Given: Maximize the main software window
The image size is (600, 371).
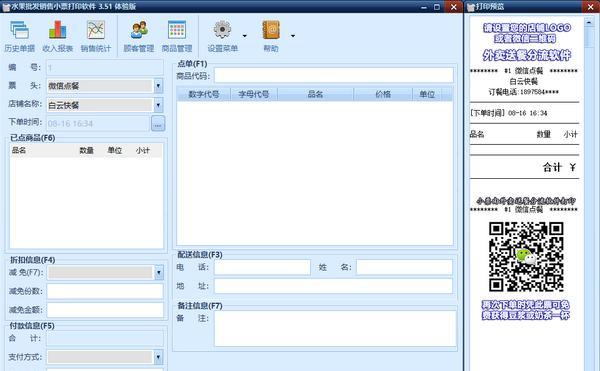Looking at the screenshot, I should (437, 7).
